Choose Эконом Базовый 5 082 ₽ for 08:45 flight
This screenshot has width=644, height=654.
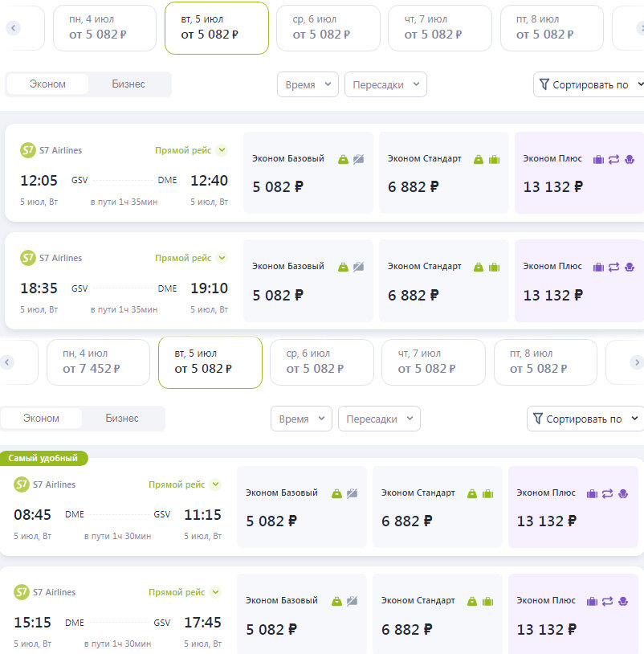pos(302,507)
